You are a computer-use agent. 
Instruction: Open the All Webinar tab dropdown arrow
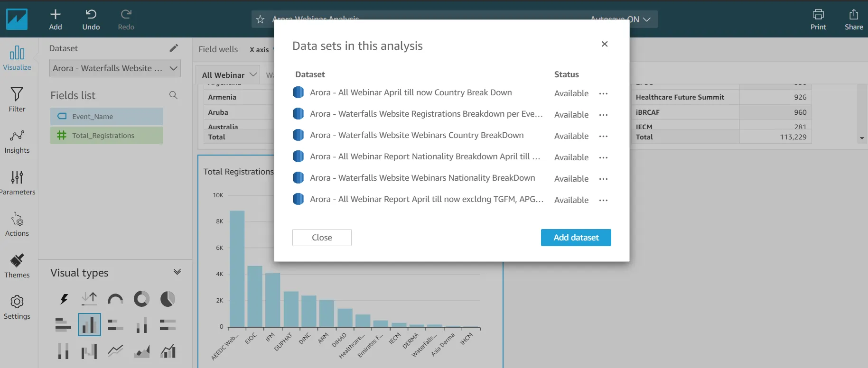coord(253,74)
